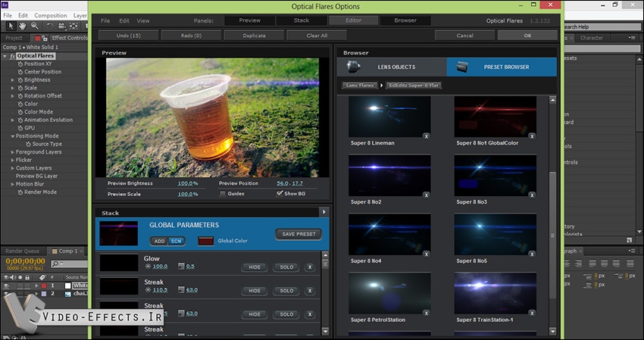Click the timeline search magnifier icon
This screenshot has width=644, height=340.
tap(55, 264)
